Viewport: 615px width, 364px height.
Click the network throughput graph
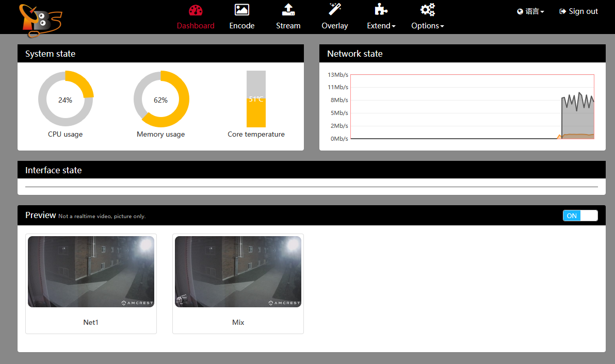click(x=472, y=107)
